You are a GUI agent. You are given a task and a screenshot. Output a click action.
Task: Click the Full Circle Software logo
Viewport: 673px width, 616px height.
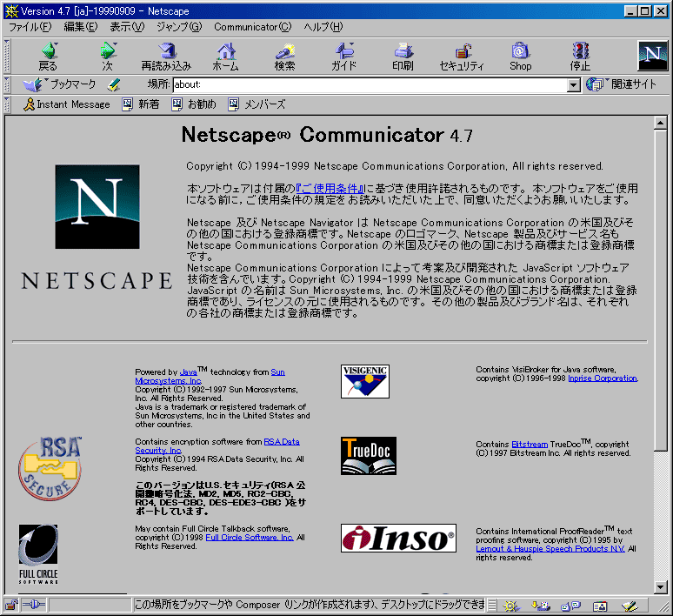pos(38,554)
